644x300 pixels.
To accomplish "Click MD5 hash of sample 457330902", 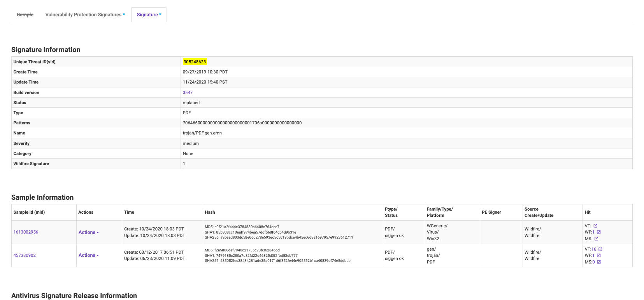I will click(242, 250).
